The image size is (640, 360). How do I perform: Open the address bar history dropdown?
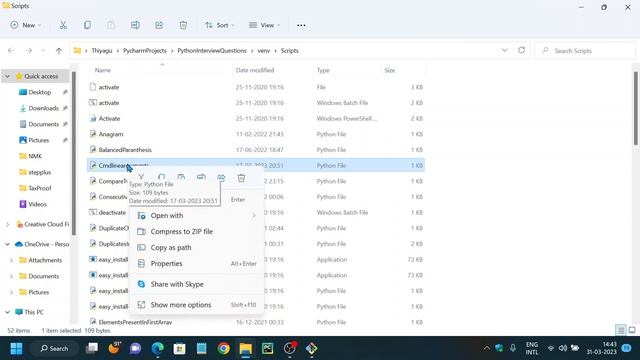tap(504, 50)
